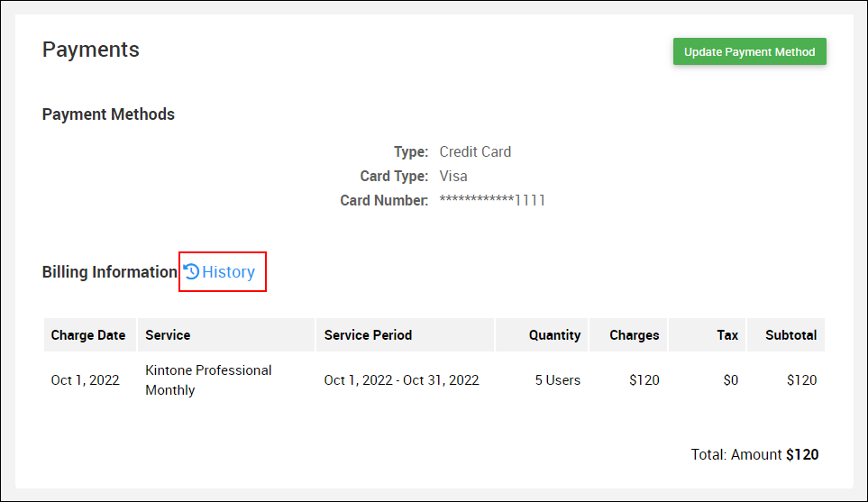Open the History link
Image resolution: width=868 pixels, height=502 pixels.
point(228,272)
